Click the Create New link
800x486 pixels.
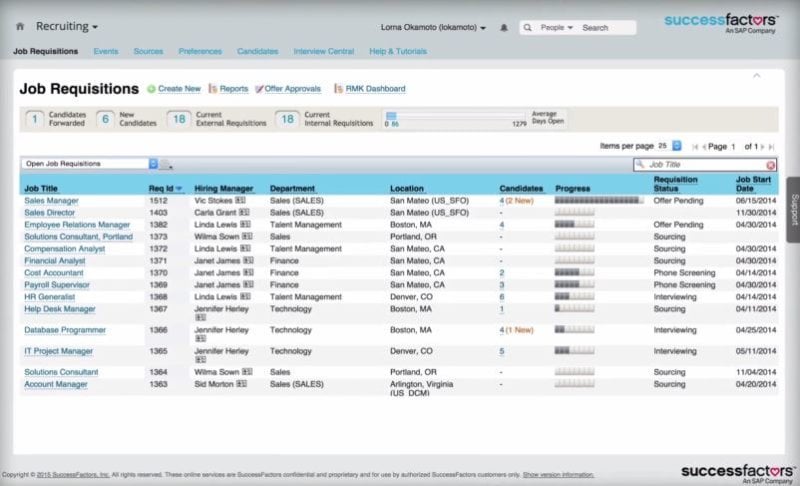click(179, 89)
